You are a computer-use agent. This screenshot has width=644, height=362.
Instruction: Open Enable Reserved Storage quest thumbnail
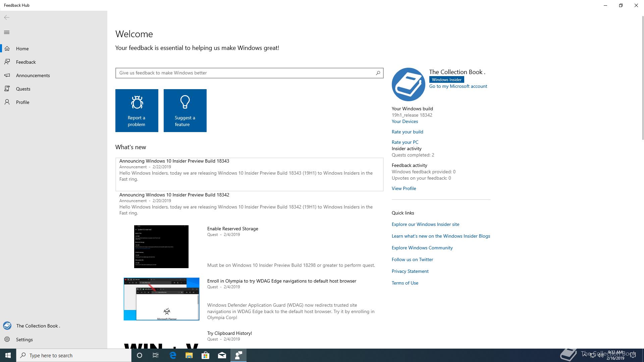161,247
